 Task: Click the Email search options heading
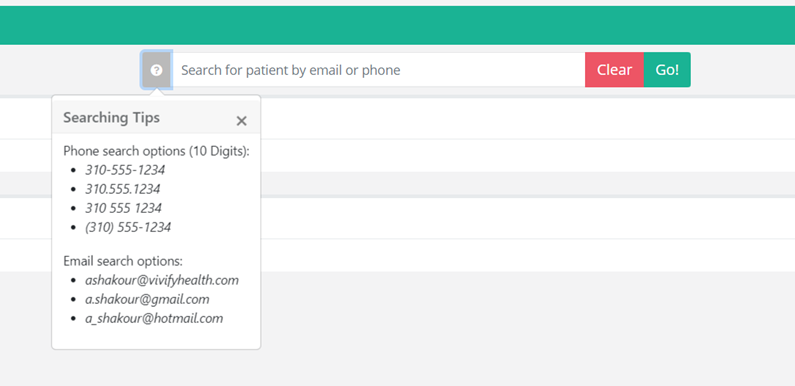click(x=123, y=261)
